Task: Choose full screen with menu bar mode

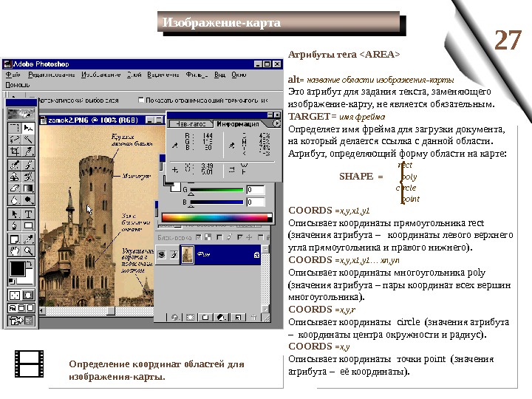Action: [21, 308]
